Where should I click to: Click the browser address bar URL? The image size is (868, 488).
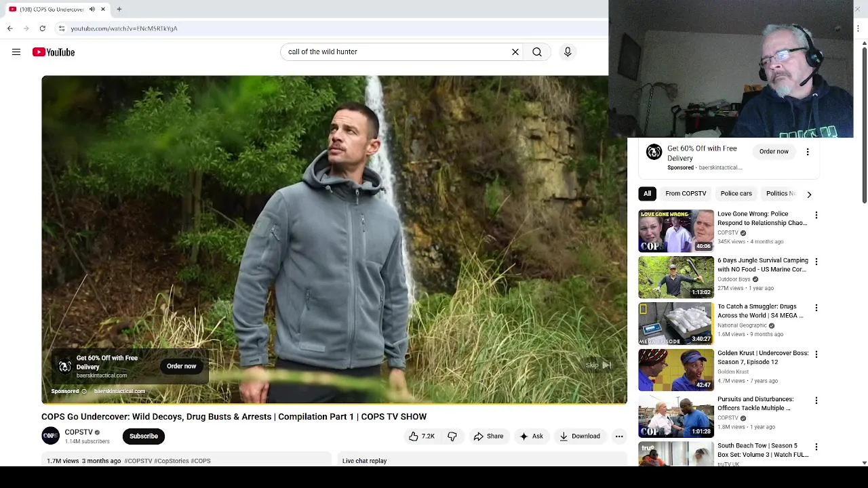click(124, 28)
